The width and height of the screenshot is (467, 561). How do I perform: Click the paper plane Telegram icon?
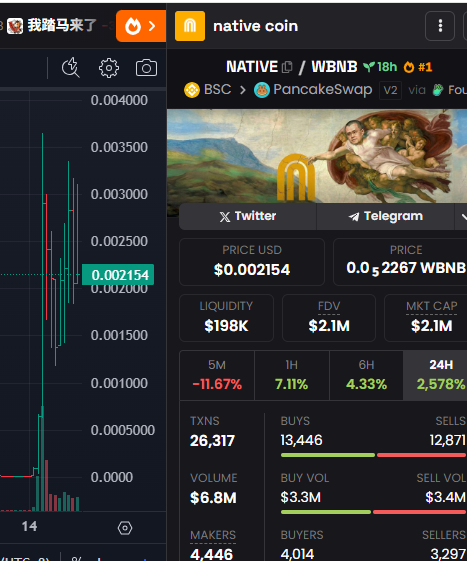(354, 216)
